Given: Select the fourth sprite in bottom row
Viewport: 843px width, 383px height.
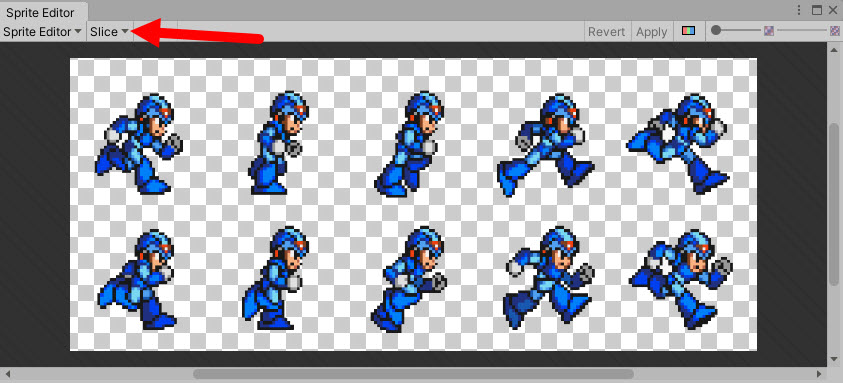Looking at the screenshot, I should (x=549, y=278).
